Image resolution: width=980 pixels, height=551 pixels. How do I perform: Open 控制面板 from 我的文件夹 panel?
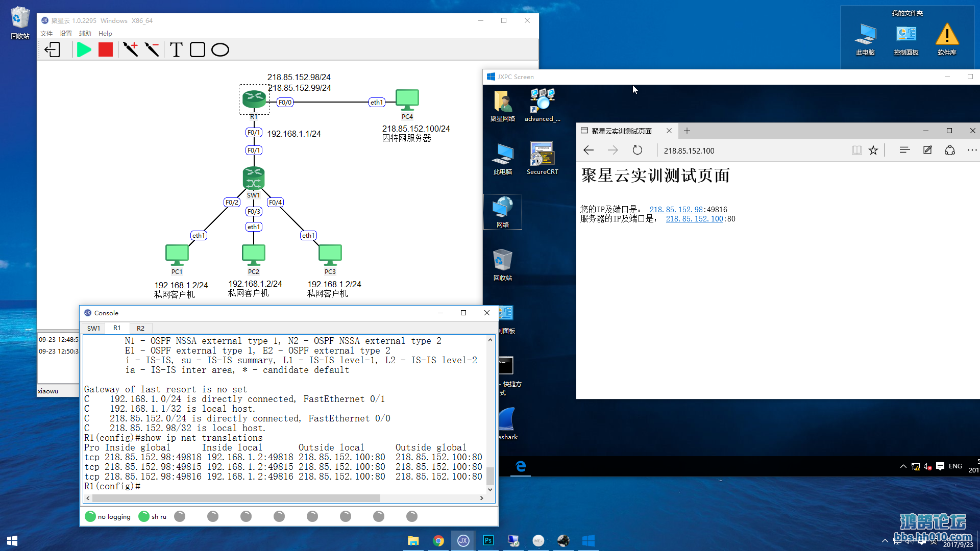coord(906,40)
